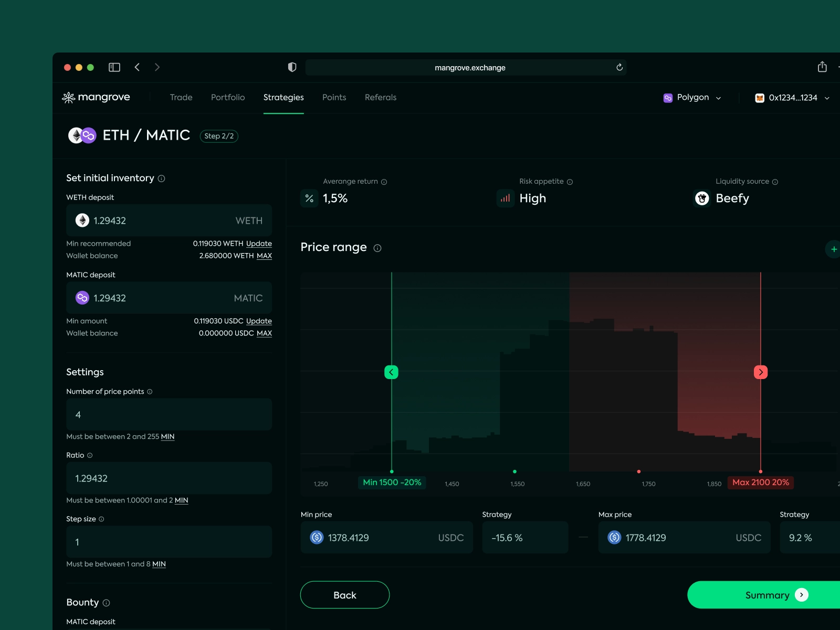
Task: Click the MATIC deposit amount field
Action: pyautogui.click(x=169, y=298)
